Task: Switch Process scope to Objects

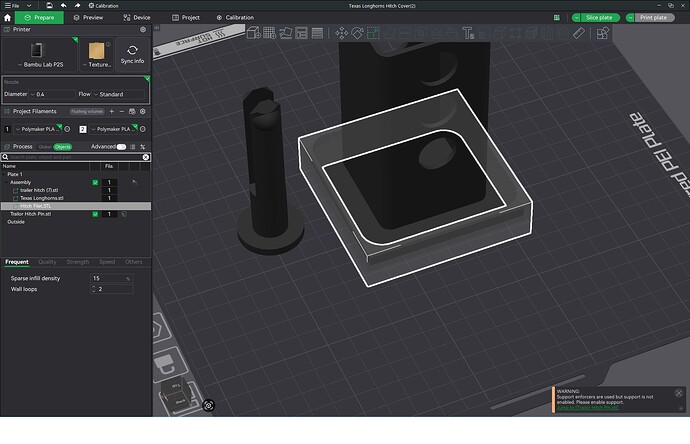Action: coord(63,147)
